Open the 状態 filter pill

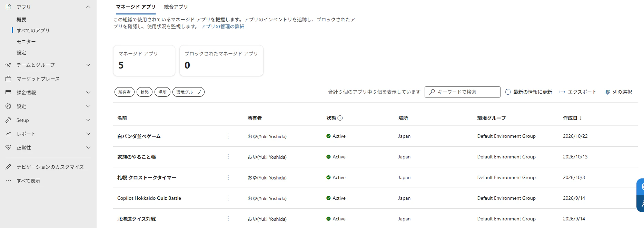[145, 92]
